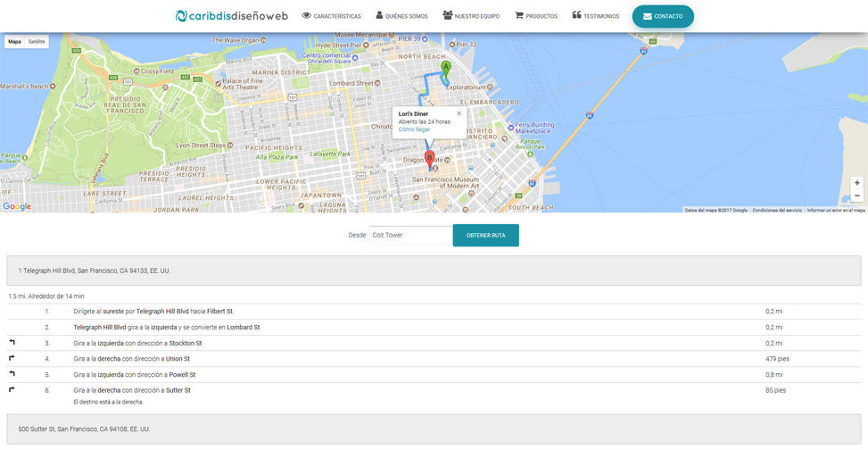Zoom in the map with plus
The height and width of the screenshot is (450, 868).
856,183
